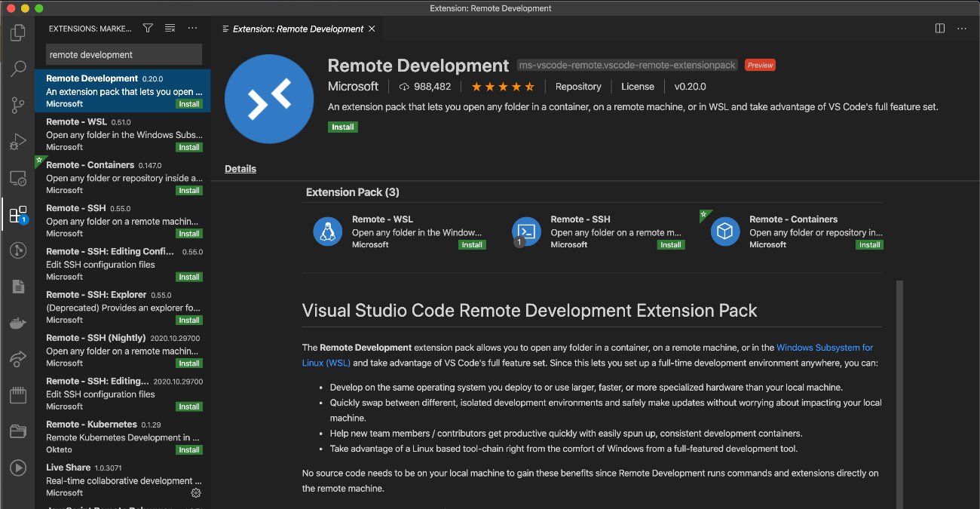This screenshot has height=509, width=980.
Task: Click the Remote - Containers cube icon in pack
Action: tap(725, 232)
